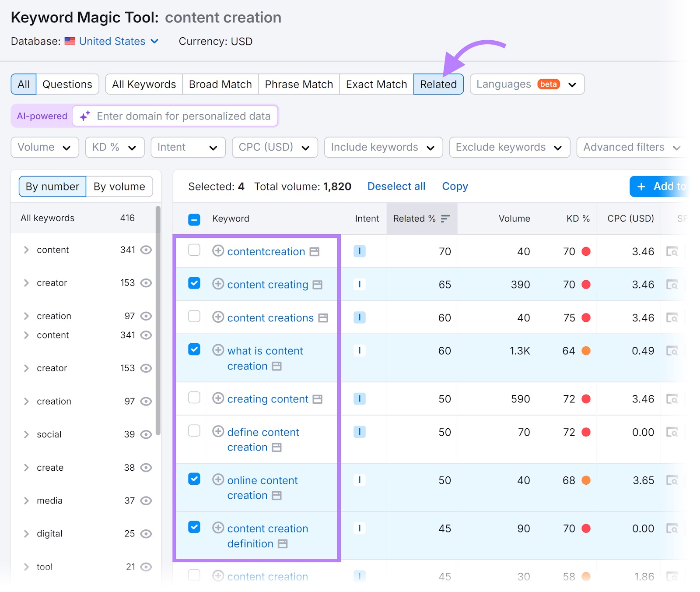Expand the "creator" keyword group

point(26,282)
